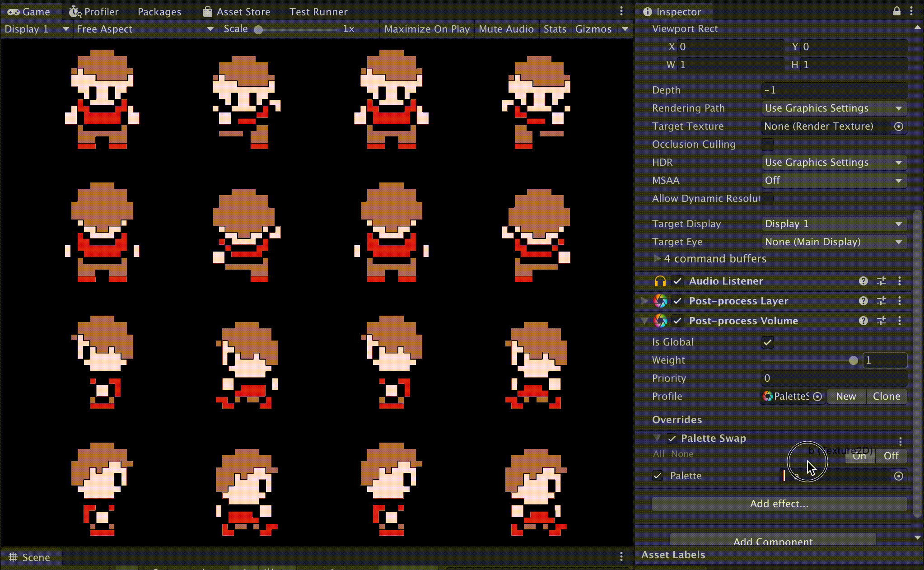
Task: Switch to the Asset Store tab
Action: 237,12
